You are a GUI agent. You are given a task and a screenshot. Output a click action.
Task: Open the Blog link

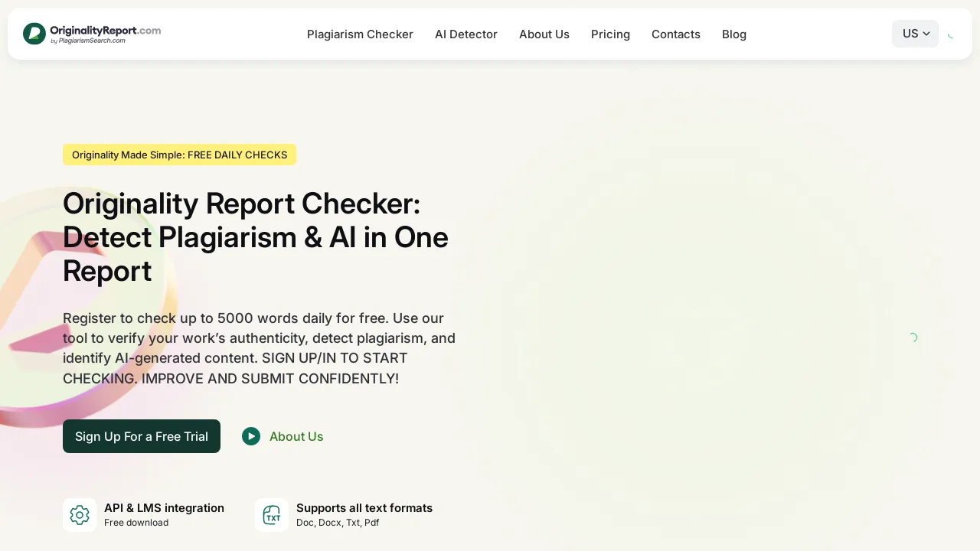734,34
